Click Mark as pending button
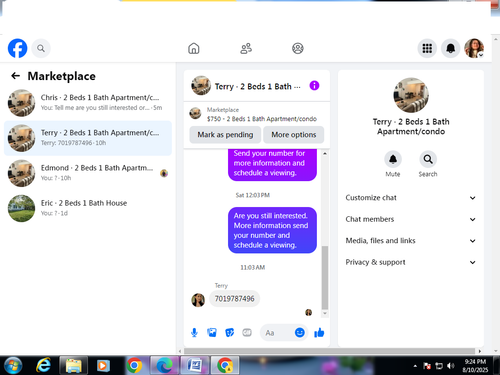Viewport: 500px width, 375px height. coord(225,135)
